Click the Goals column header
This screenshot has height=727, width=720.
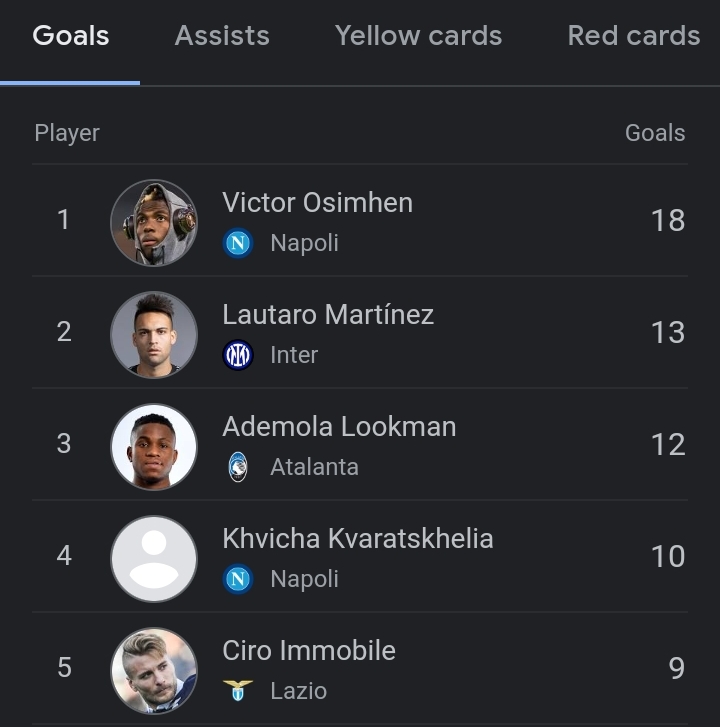(x=655, y=133)
